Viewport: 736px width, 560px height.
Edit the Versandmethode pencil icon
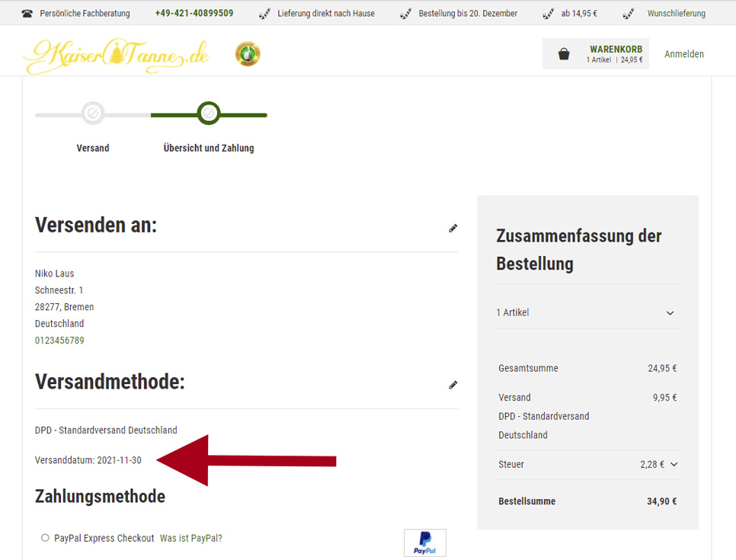point(453,385)
